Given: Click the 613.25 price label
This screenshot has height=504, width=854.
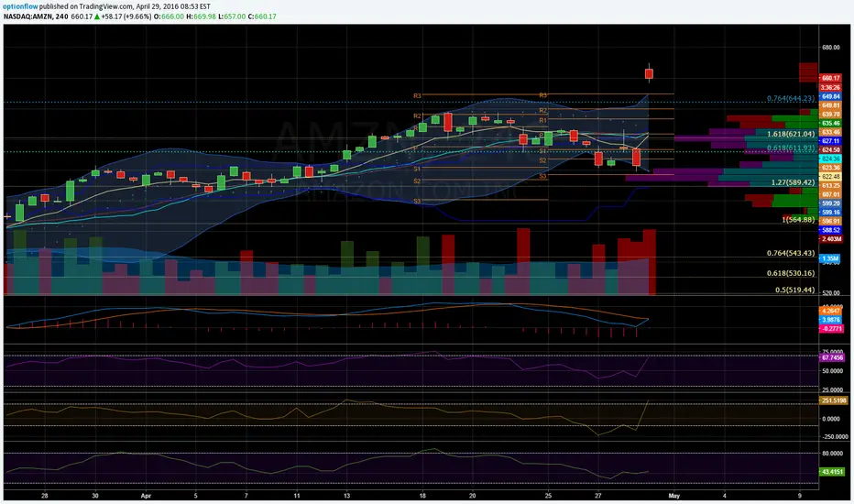Looking at the screenshot, I should click(830, 186).
